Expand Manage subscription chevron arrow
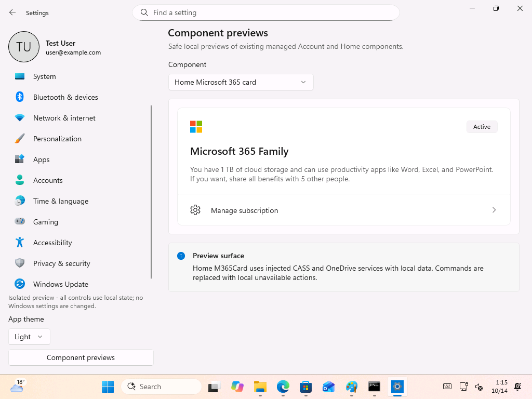532x399 pixels. point(494,210)
